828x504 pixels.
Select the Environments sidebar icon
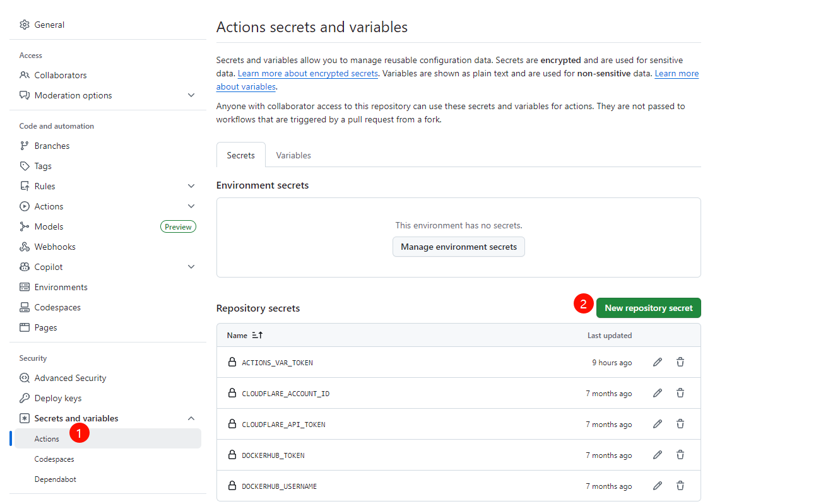click(24, 286)
